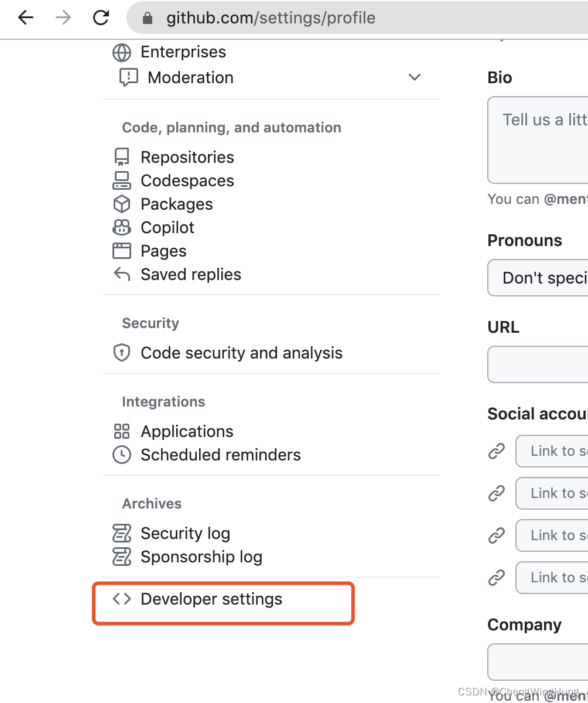Click the Sponsorship log icon
The width and height of the screenshot is (588, 703).
pyautogui.click(x=122, y=557)
